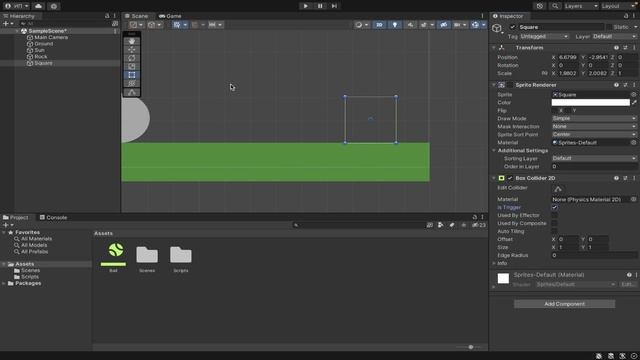
Task: Open the cloud services icon
Action: (x=38, y=6)
